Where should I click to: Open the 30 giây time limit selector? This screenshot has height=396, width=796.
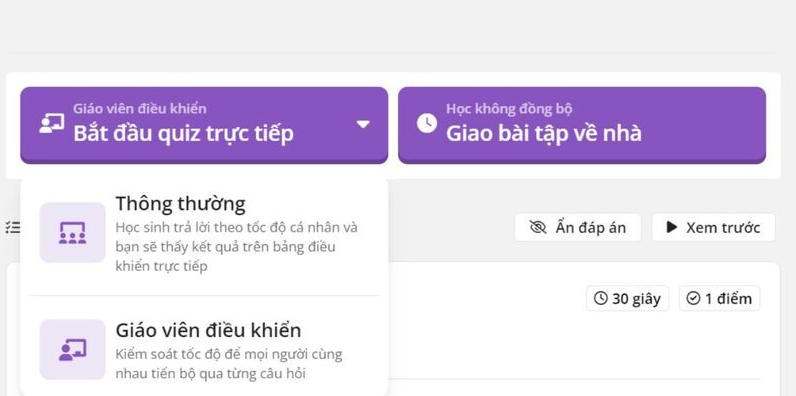(627, 299)
